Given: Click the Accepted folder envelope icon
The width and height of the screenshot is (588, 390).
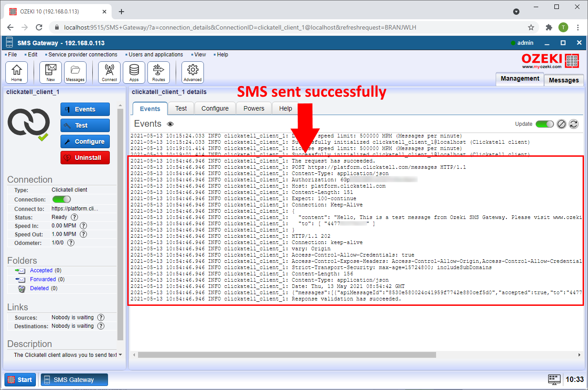Looking at the screenshot, I should point(21,270).
